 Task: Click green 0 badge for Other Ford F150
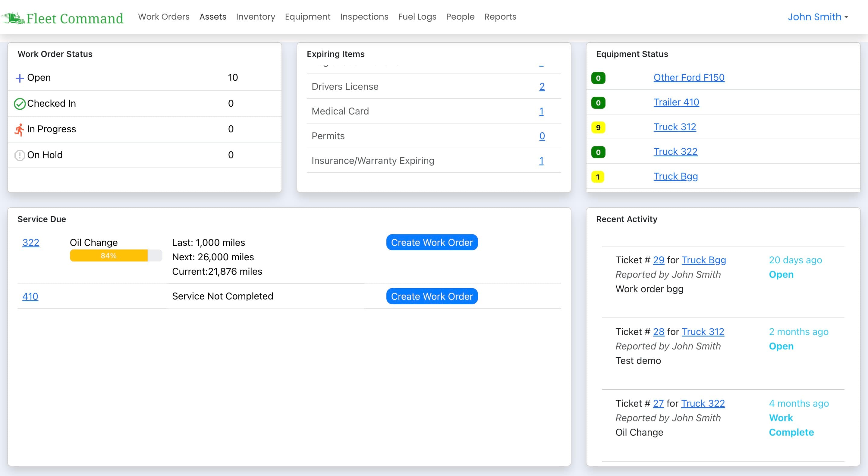click(598, 78)
